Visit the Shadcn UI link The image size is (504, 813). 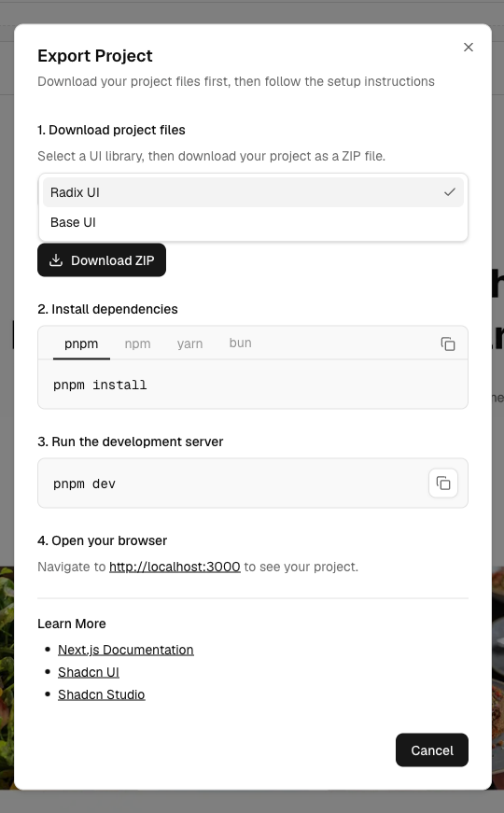coord(88,672)
